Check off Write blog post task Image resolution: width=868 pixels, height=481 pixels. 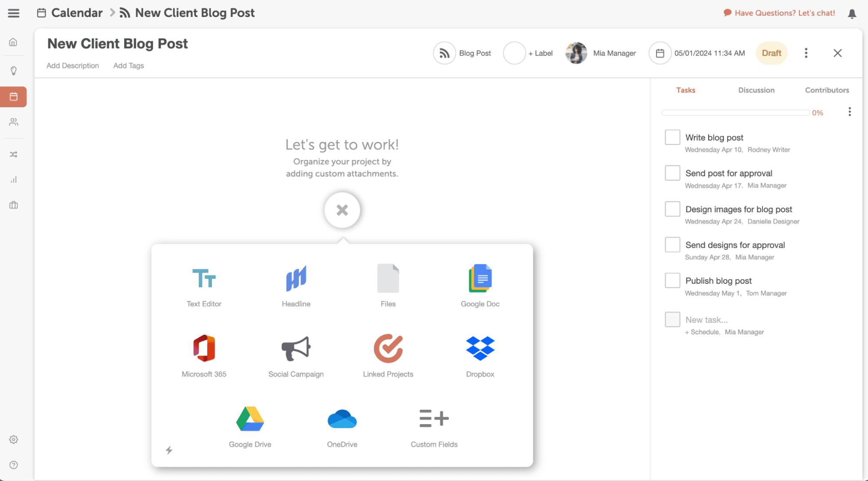[672, 137]
